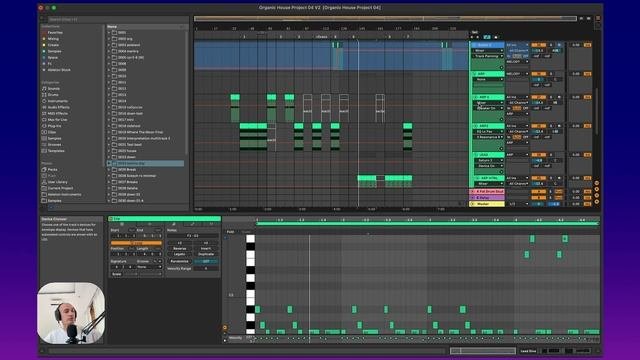Toggle the Fold button in the piano roll

[231, 232]
